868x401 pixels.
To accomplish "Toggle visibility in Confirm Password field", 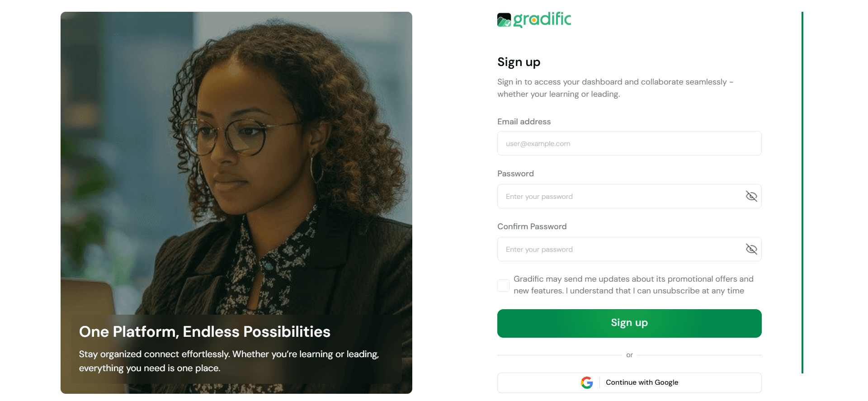I will (x=751, y=249).
